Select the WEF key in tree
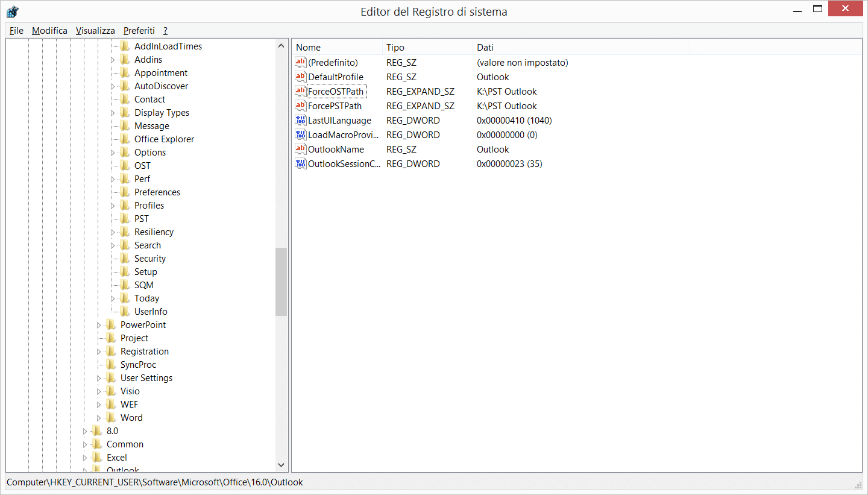868x495 pixels. tap(129, 405)
